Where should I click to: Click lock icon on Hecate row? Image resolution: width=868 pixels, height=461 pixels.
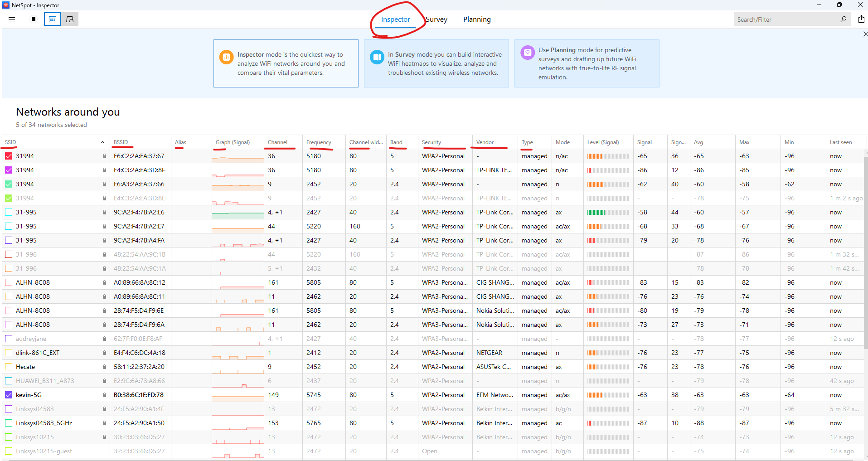coord(104,367)
